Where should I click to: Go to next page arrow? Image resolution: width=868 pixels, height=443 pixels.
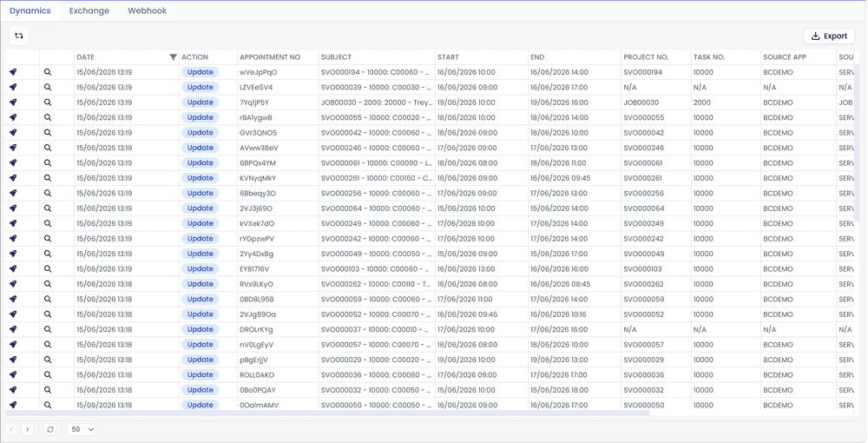[x=28, y=429]
